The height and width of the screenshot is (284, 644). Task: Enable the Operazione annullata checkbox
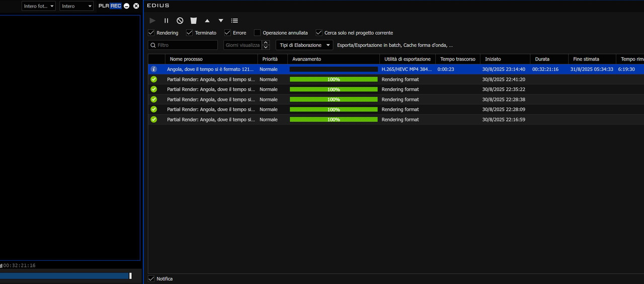(257, 33)
